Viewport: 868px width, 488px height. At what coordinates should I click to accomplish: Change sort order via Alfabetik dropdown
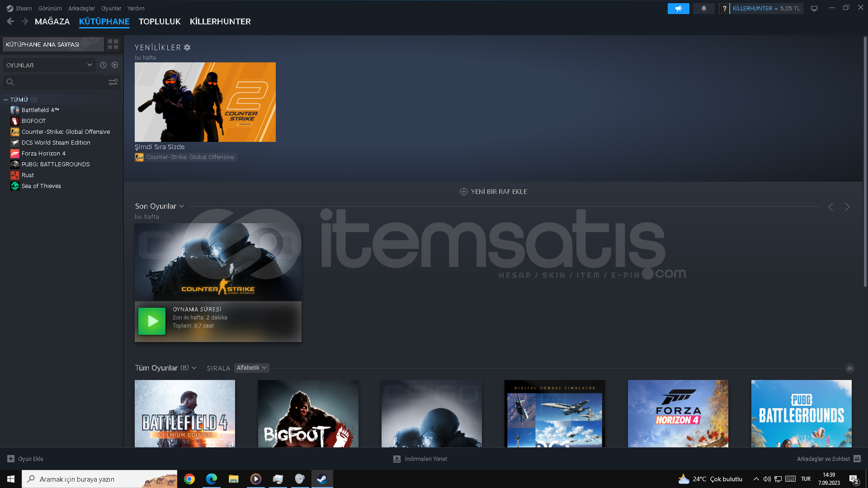pyautogui.click(x=251, y=368)
